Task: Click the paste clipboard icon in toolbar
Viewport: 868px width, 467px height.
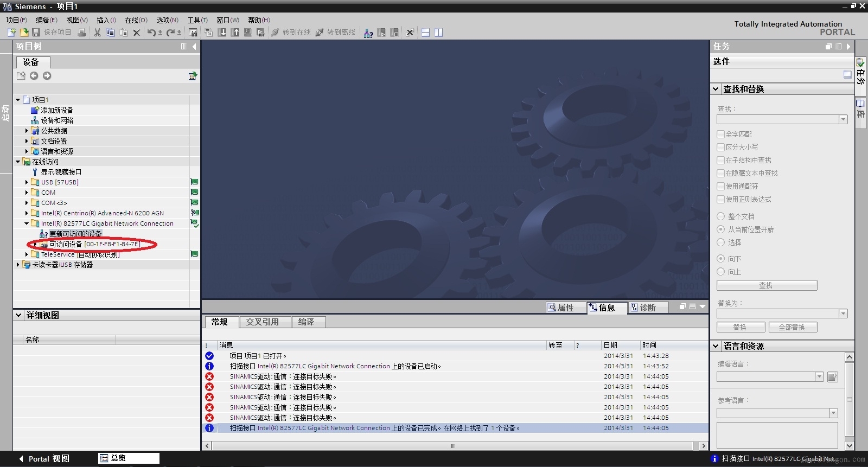Action: click(124, 33)
